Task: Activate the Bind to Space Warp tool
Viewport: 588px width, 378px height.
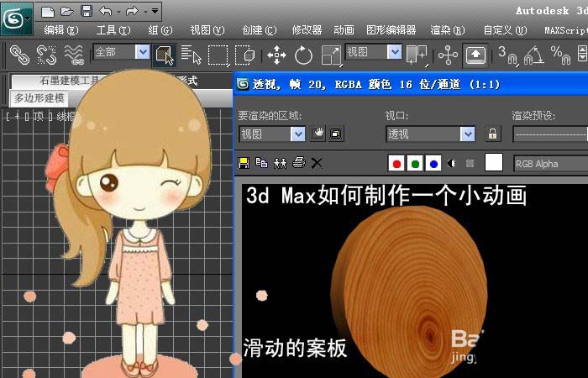Action: pos(74,55)
